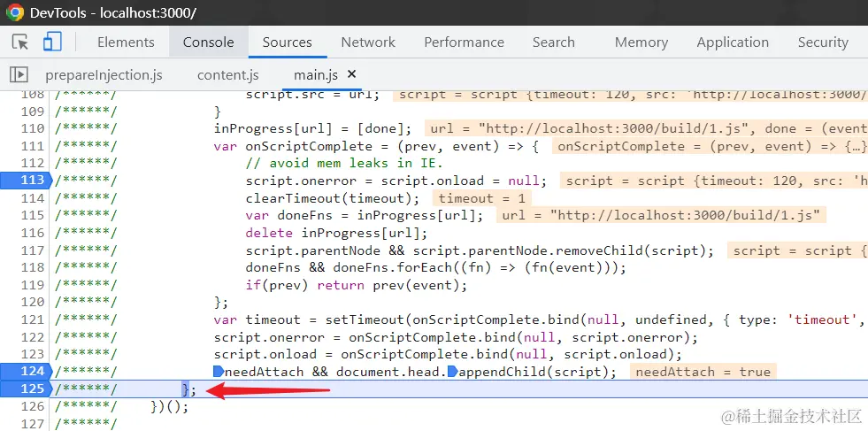Click line number 112 in gutter
868x431 pixels.
click(32, 163)
